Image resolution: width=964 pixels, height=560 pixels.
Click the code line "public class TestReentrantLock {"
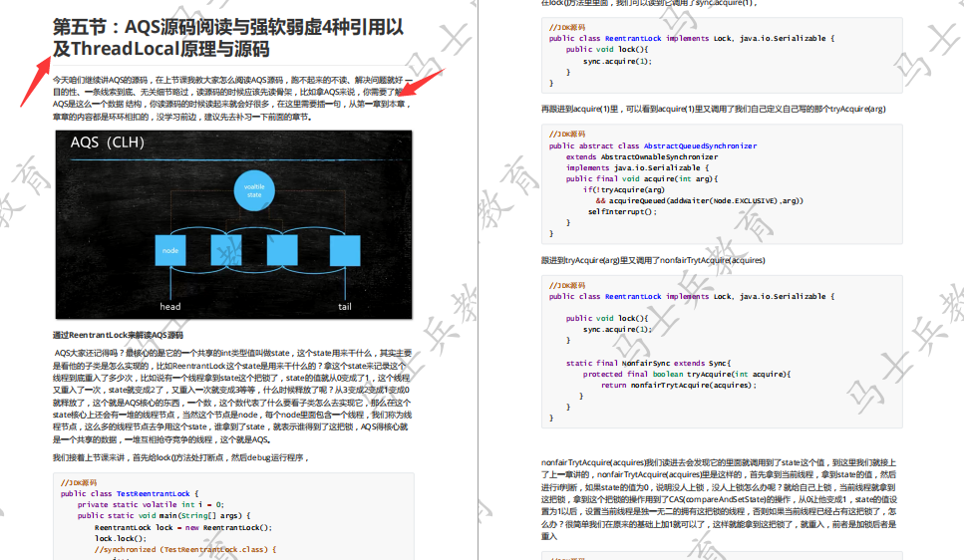[x=130, y=493]
